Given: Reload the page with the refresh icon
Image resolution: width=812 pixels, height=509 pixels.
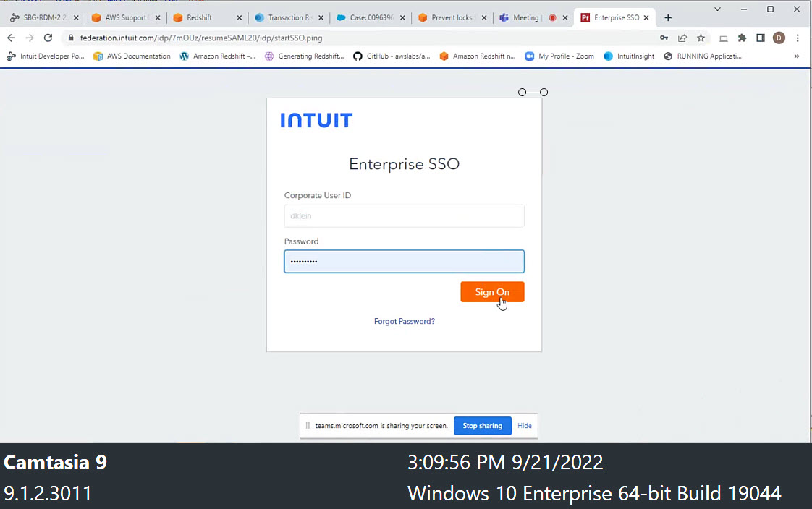Looking at the screenshot, I should point(48,38).
